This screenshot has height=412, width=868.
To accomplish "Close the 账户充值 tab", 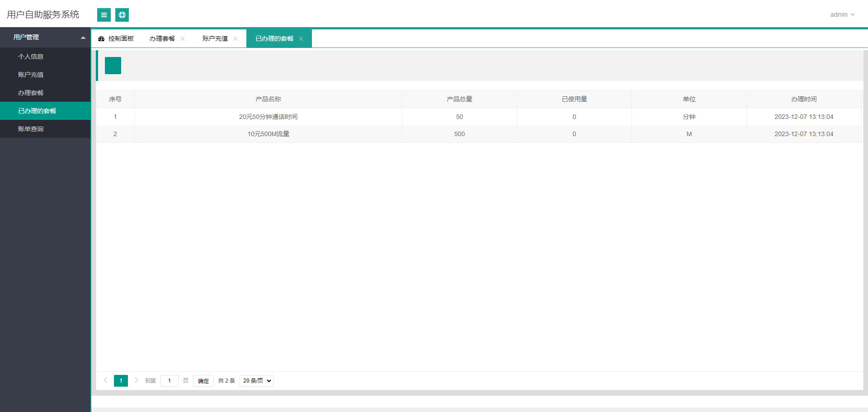I will pyautogui.click(x=236, y=39).
